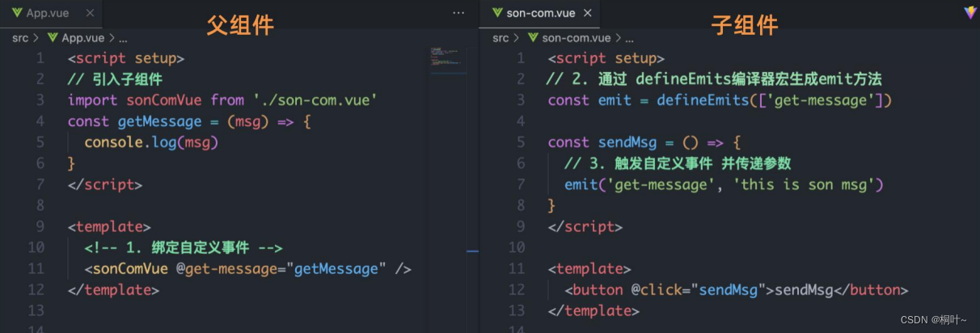The height and width of the screenshot is (333, 980).
Task: Click '<script setup>' on line 1 in son-com.vue
Action: tap(606, 58)
